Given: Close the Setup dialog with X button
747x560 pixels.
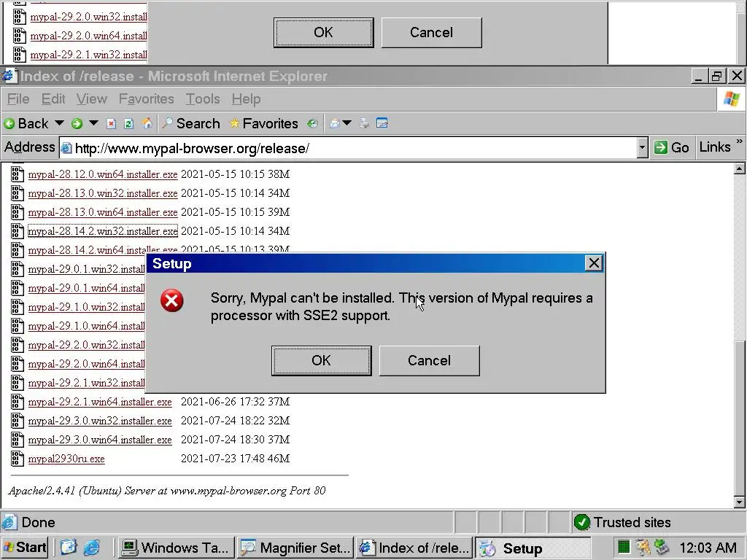Looking at the screenshot, I should tap(594, 262).
